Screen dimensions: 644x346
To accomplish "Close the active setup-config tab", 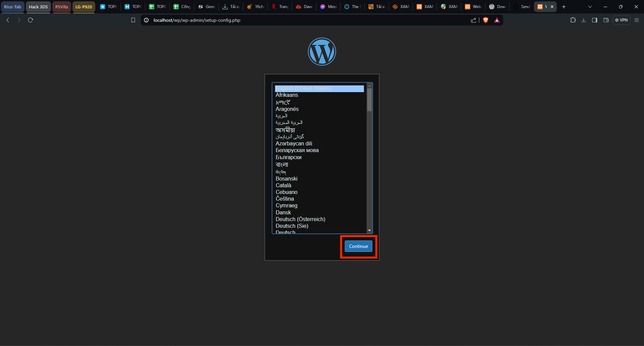I will coord(552,7).
